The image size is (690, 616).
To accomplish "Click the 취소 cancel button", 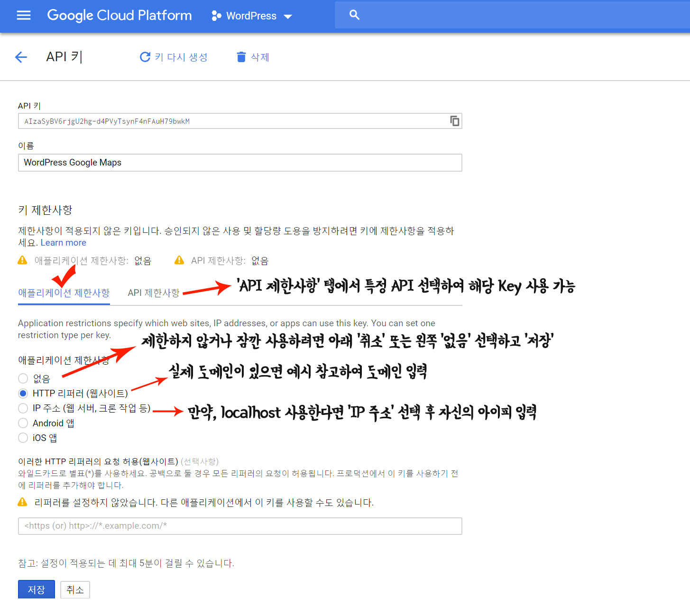I will click(x=75, y=589).
